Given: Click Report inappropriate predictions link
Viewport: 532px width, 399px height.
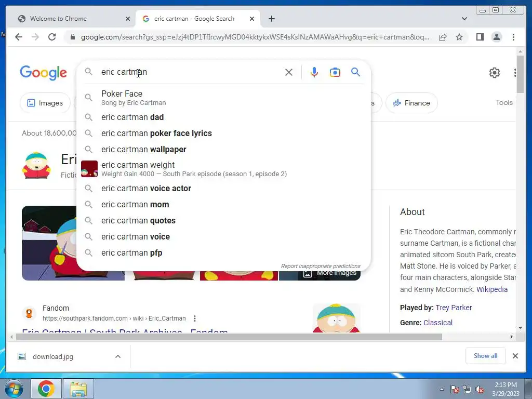Looking at the screenshot, I should click(320, 266).
